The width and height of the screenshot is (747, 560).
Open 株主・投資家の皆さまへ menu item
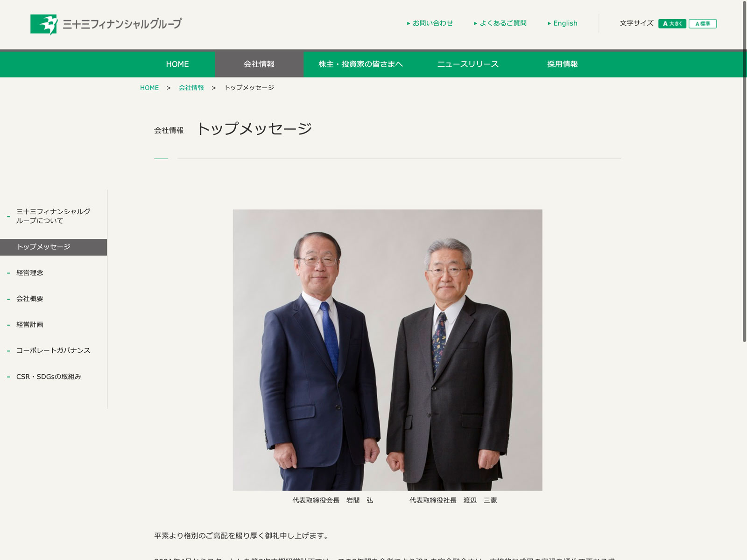(x=360, y=64)
